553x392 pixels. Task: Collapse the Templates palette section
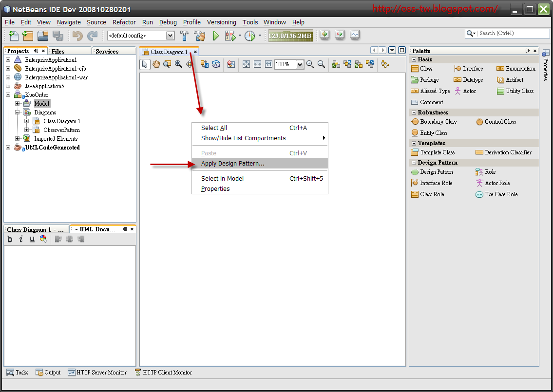point(414,144)
